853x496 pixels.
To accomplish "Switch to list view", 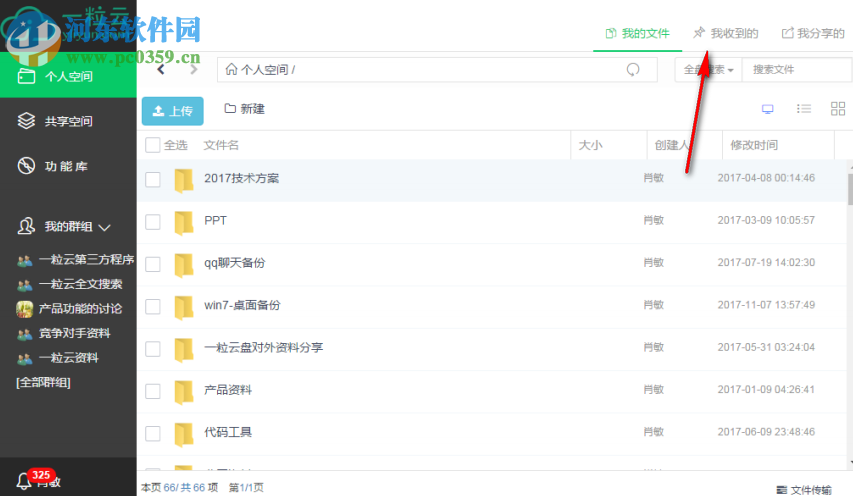I will (803, 109).
